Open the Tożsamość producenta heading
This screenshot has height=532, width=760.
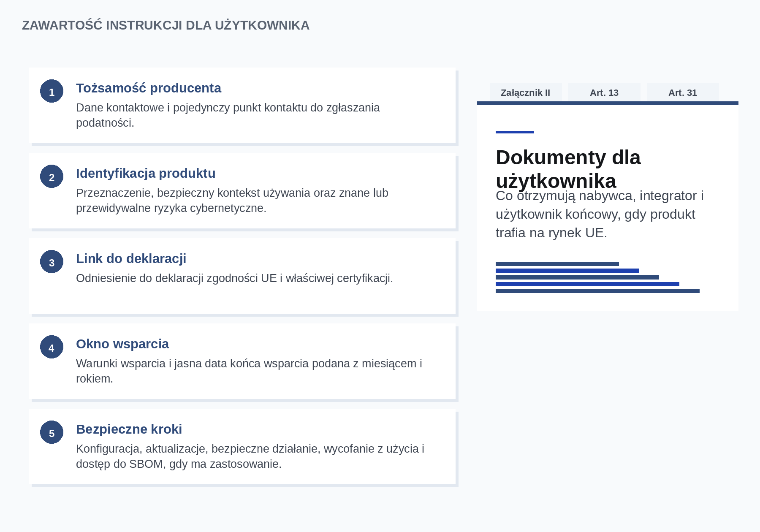[x=149, y=88]
